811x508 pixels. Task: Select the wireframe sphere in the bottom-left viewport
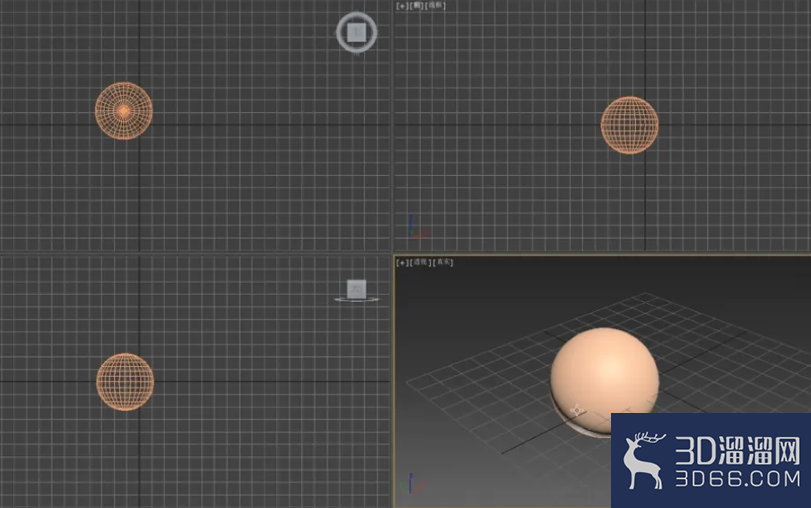tap(125, 382)
